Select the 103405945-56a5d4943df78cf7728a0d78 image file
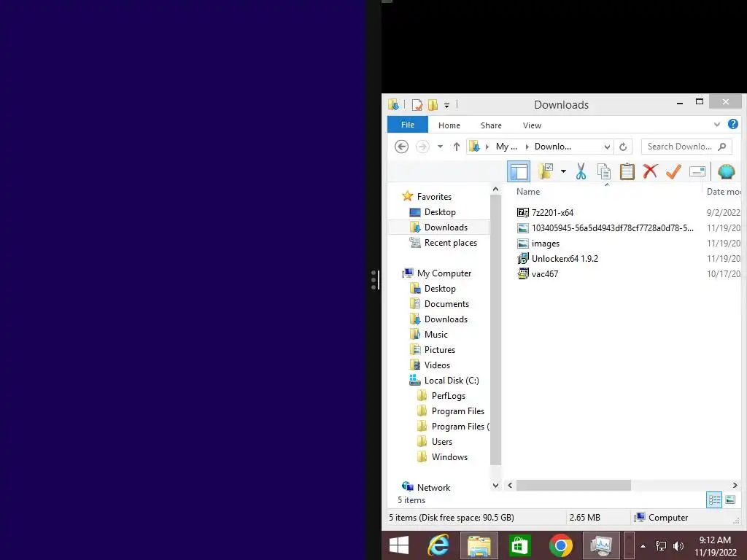This screenshot has height=560, width=747. 605,228
